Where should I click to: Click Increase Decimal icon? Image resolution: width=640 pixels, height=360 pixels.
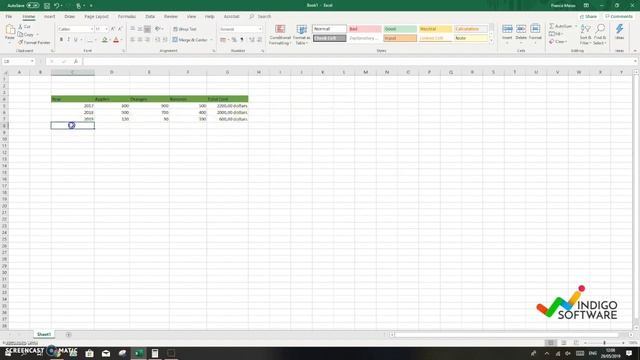252,40
